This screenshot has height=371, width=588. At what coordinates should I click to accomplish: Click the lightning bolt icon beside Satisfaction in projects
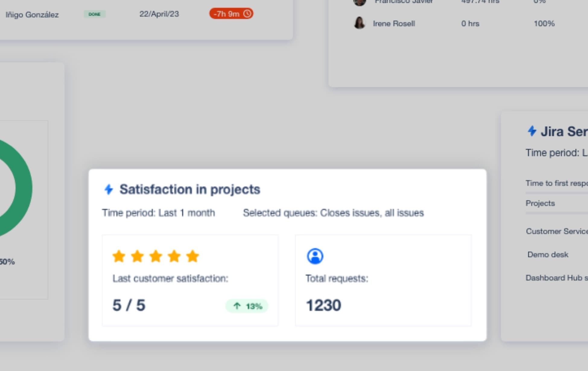point(109,189)
